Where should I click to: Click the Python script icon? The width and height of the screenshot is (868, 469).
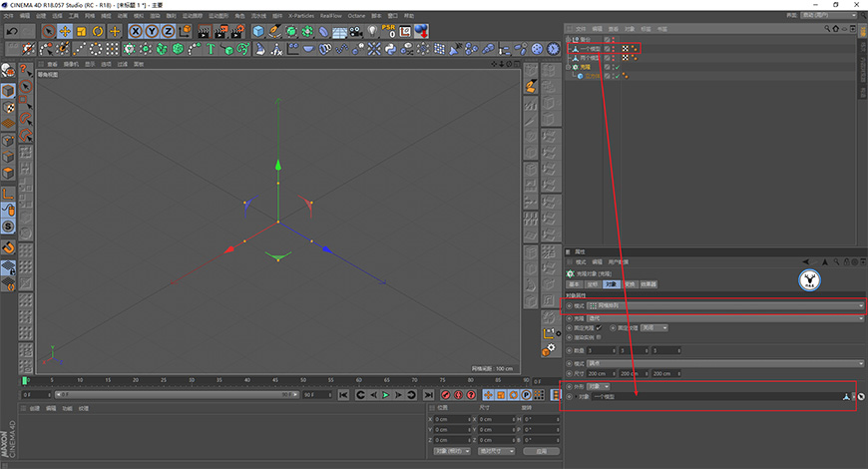point(390,49)
